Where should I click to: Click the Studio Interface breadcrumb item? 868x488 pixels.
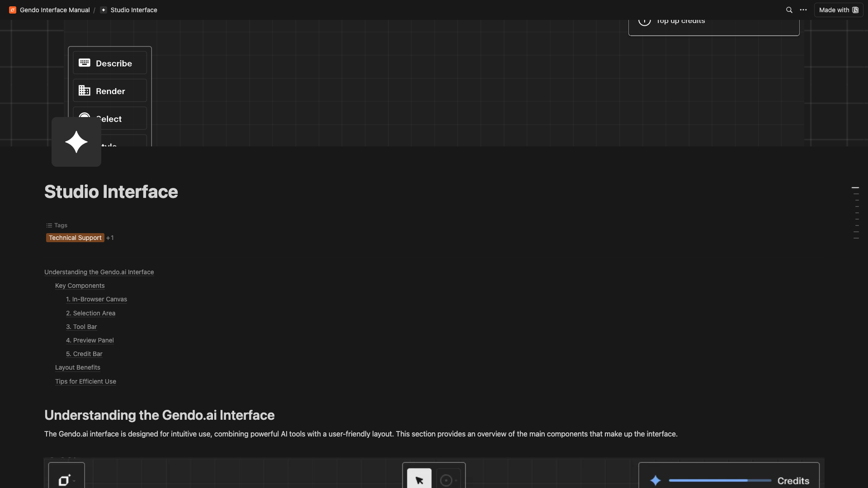point(133,10)
